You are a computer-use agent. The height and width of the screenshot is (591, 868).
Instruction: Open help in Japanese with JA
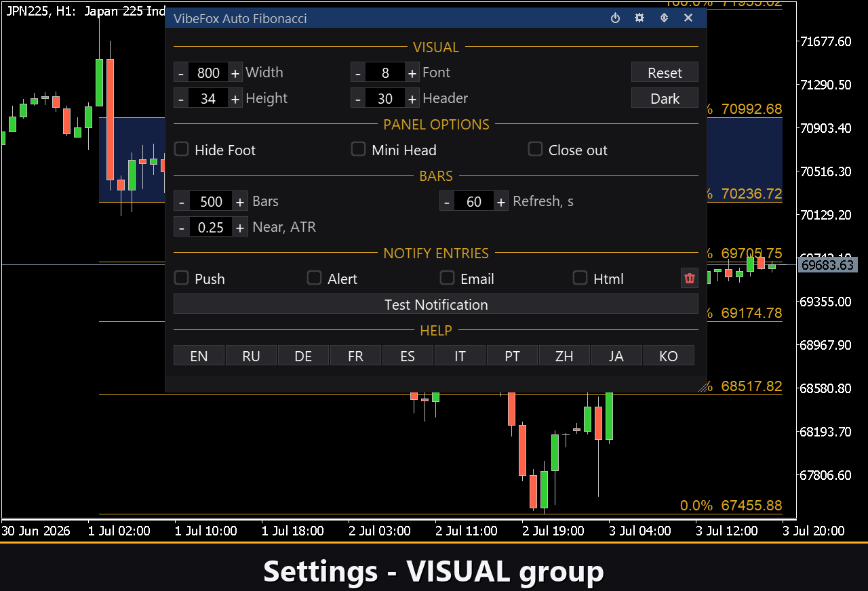[616, 356]
